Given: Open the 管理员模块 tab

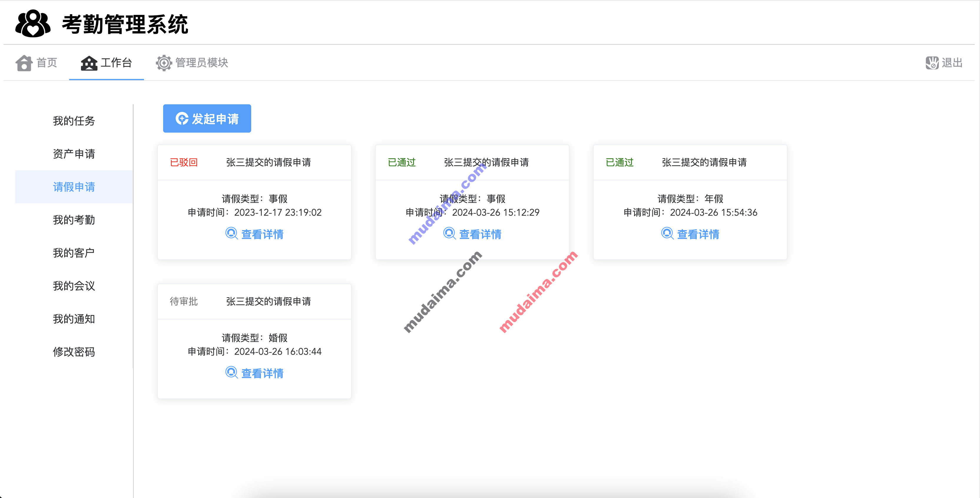Looking at the screenshot, I should (x=192, y=63).
